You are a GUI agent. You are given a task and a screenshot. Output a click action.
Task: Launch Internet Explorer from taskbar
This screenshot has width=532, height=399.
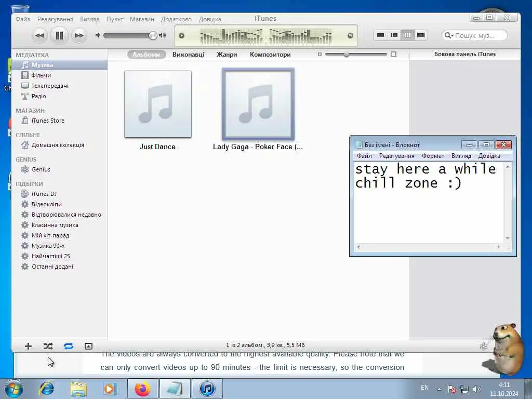tap(46, 389)
